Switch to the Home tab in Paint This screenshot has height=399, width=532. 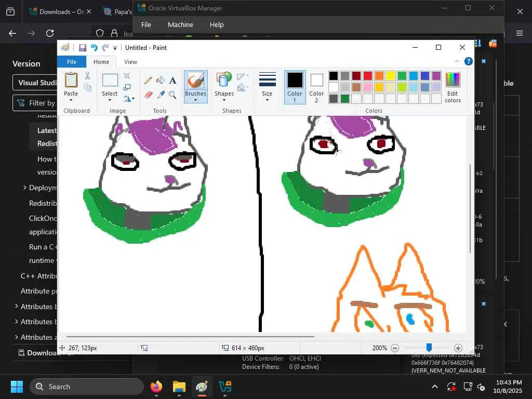pos(101,62)
